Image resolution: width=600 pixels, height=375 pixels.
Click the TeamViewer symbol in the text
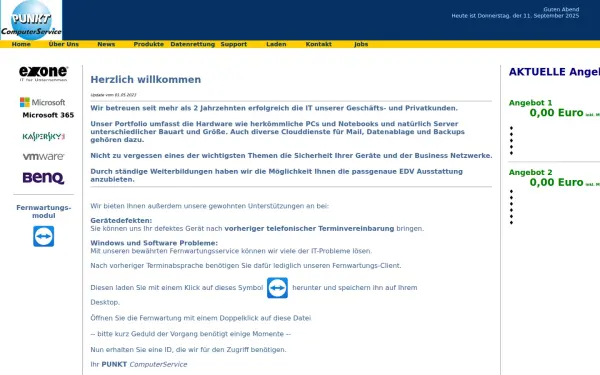point(277,288)
